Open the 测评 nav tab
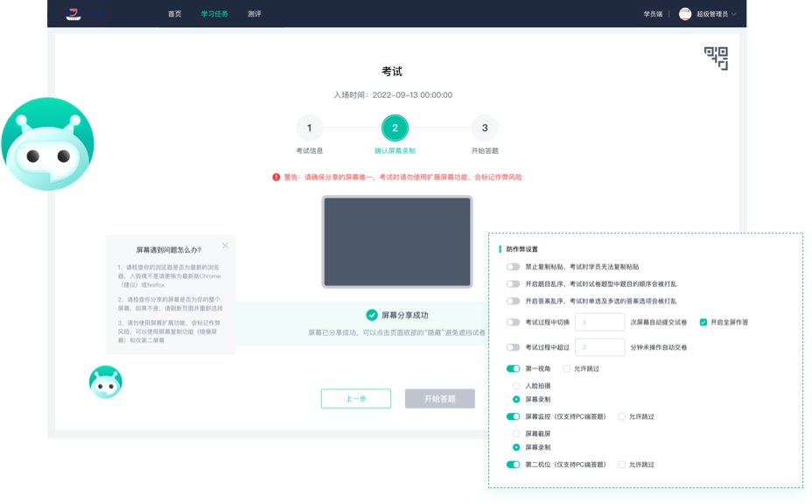The height and width of the screenshot is (504, 812). click(255, 14)
